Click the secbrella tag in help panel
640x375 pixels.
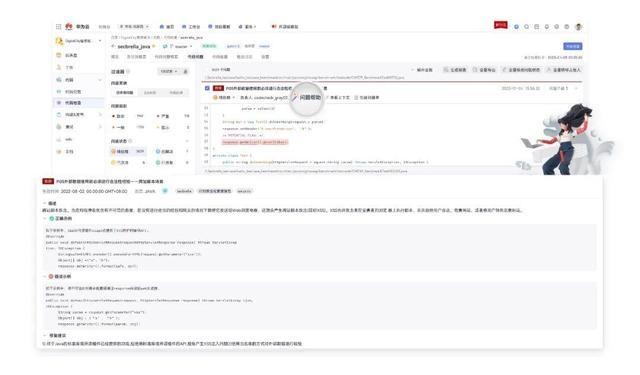point(184,191)
